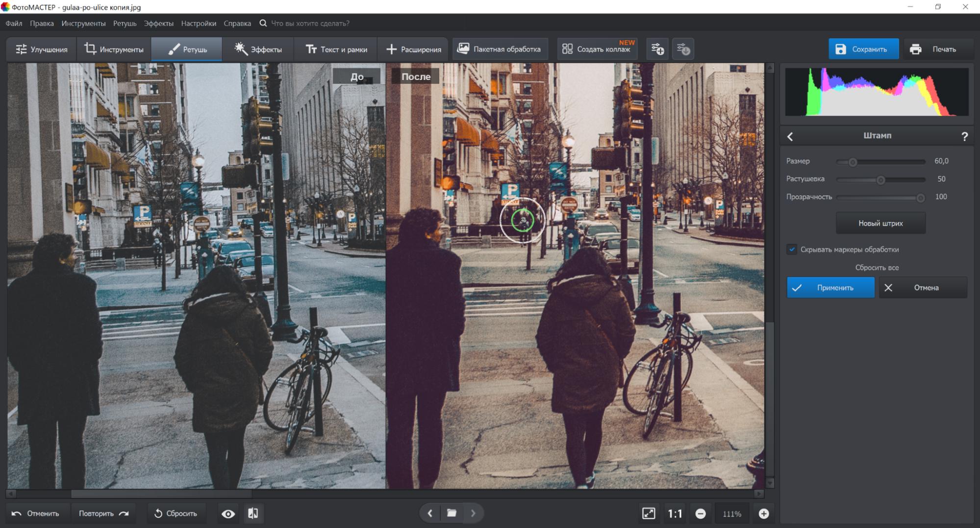This screenshot has height=528, width=980.
Task: Click the zoom out minus icon
Action: 701,513
